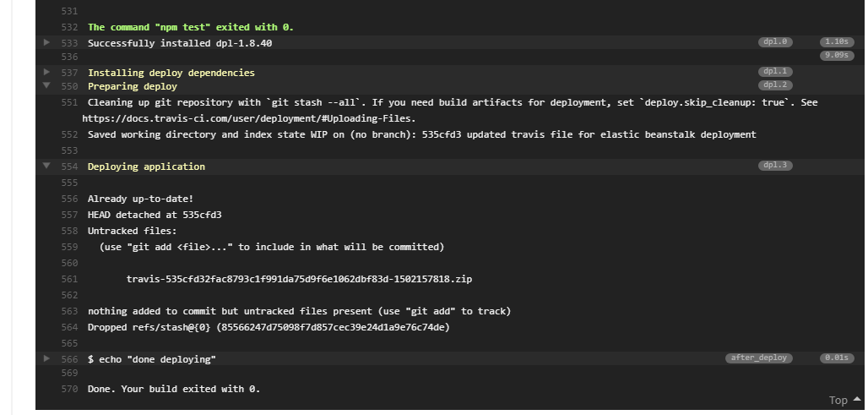Click the Top arrow icon
Viewport: 868px width, 415px height.
[x=857, y=399]
